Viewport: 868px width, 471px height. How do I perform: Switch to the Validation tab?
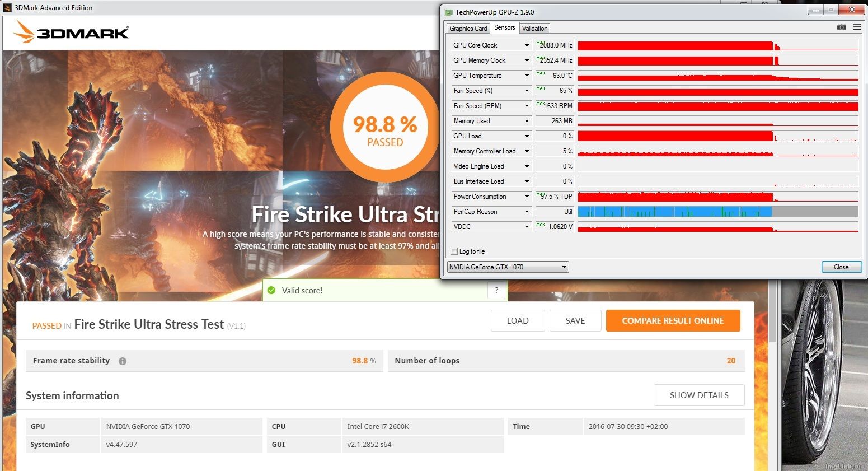point(534,29)
